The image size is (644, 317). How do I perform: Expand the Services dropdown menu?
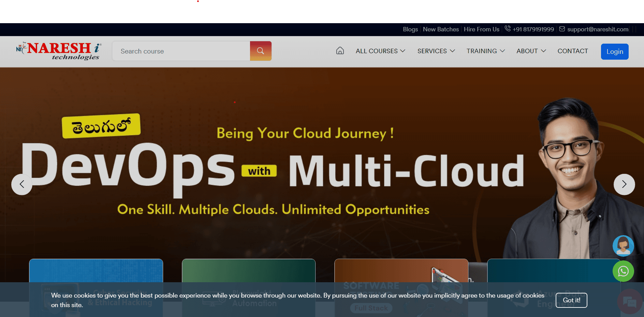click(436, 51)
